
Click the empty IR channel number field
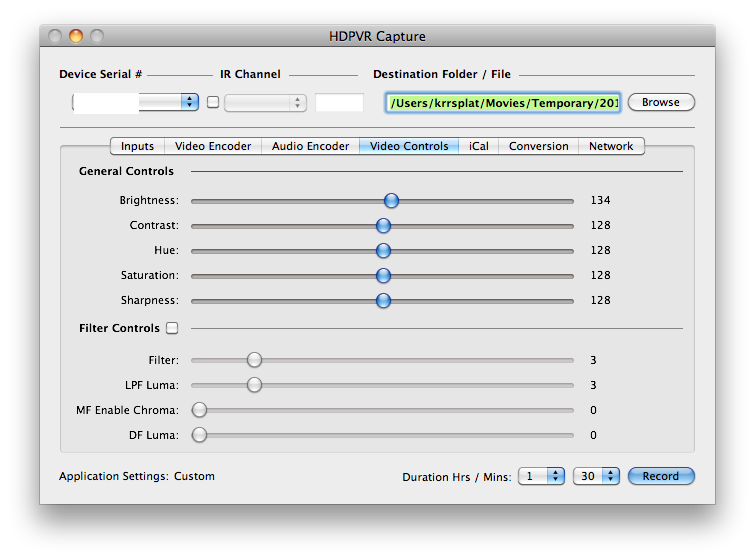click(x=339, y=103)
